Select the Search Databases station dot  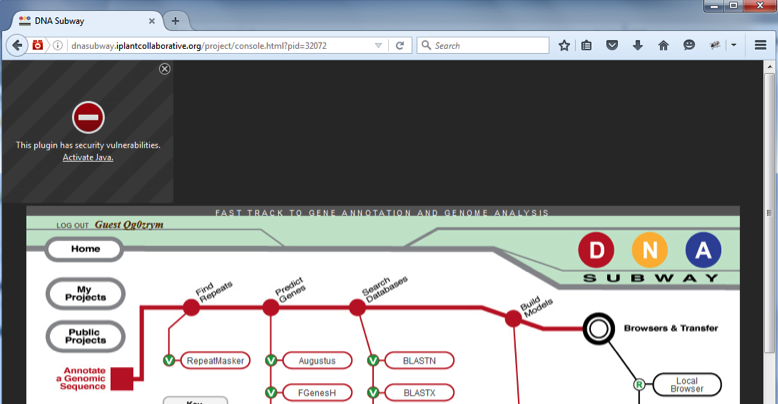pyautogui.click(x=357, y=308)
